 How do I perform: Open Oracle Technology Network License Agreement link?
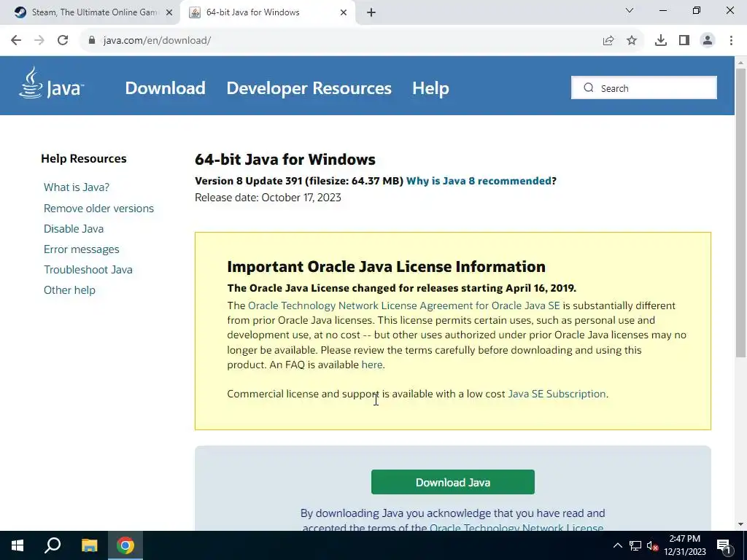click(x=404, y=306)
